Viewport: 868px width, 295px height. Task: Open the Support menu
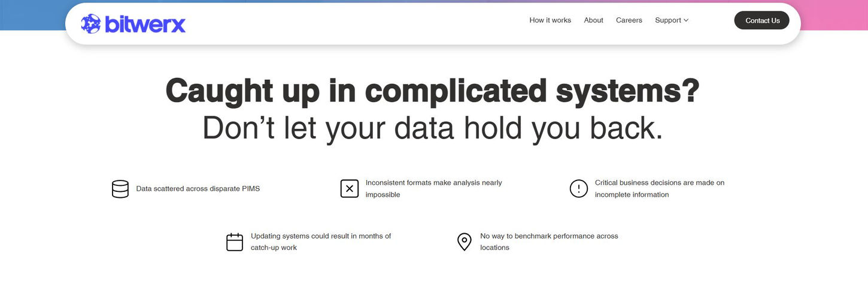pyautogui.click(x=667, y=20)
